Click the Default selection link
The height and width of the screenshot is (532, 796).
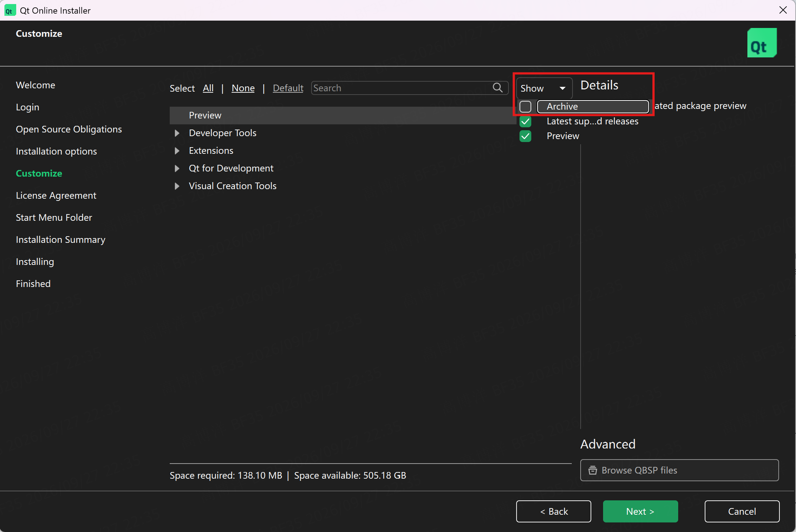point(288,88)
